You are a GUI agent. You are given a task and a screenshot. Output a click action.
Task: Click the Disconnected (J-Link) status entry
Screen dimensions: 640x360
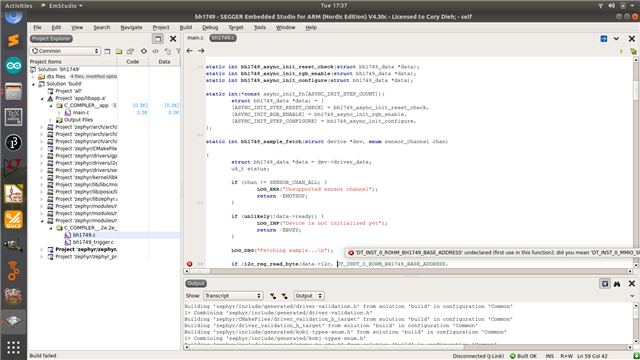[478, 356]
